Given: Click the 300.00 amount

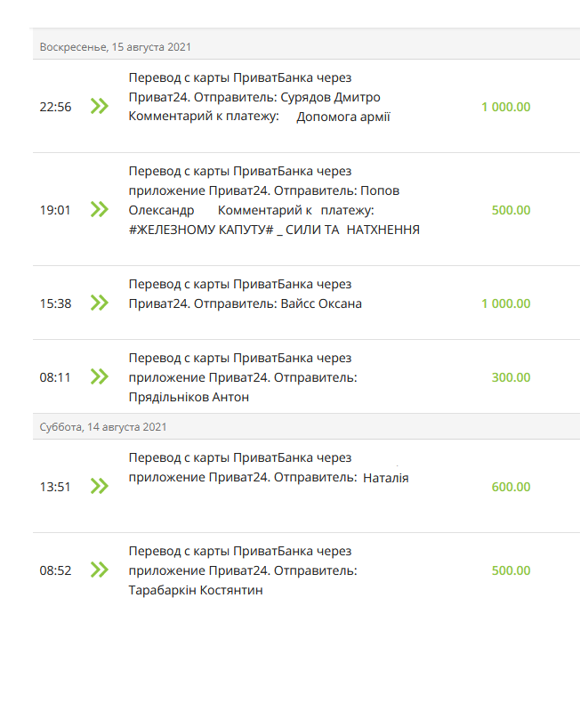Looking at the screenshot, I should (511, 377).
